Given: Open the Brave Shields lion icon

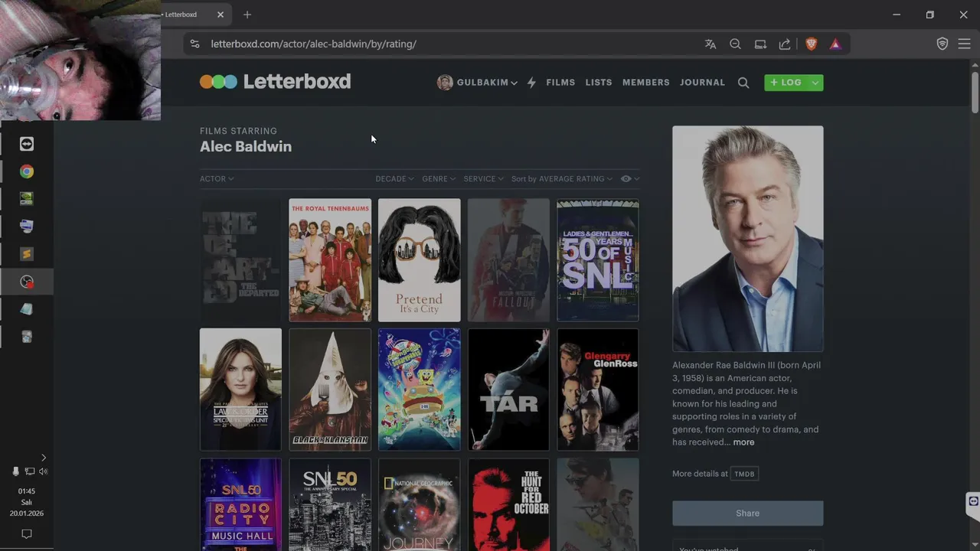Looking at the screenshot, I should [812, 44].
